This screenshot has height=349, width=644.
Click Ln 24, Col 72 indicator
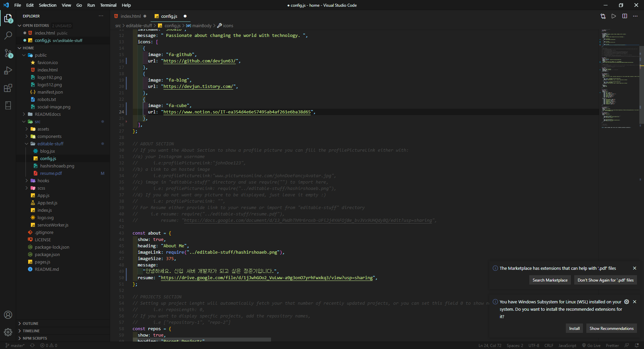(490, 345)
